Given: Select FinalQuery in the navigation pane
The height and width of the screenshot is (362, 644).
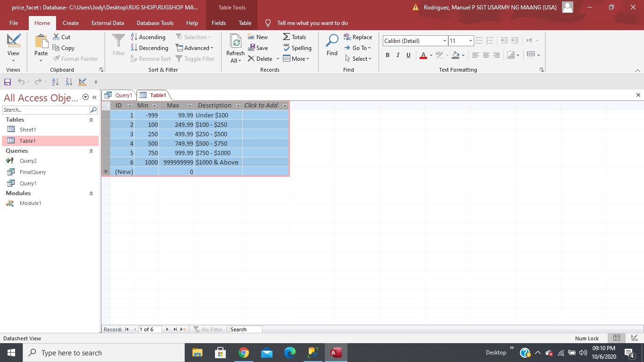Looking at the screenshot, I should pos(33,172).
